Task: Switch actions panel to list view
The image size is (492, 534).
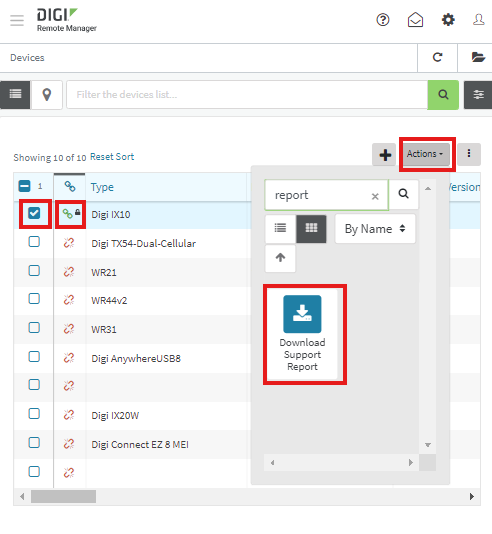Action: (281, 228)
